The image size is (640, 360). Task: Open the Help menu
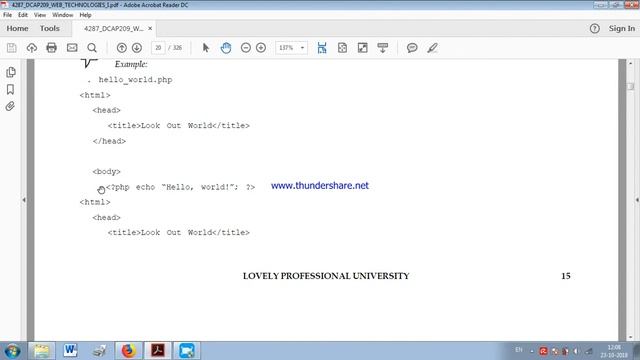(x=85, y=15)
